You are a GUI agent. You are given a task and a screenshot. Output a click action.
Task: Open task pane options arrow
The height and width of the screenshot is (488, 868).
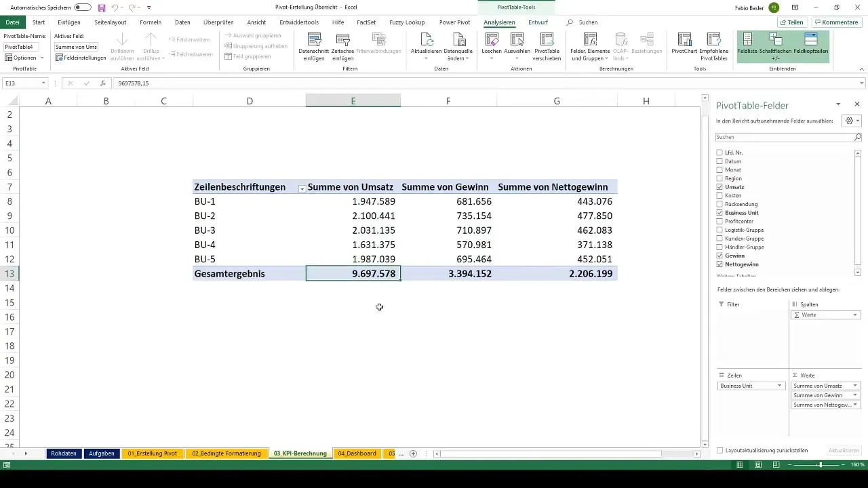click(838, 104)
